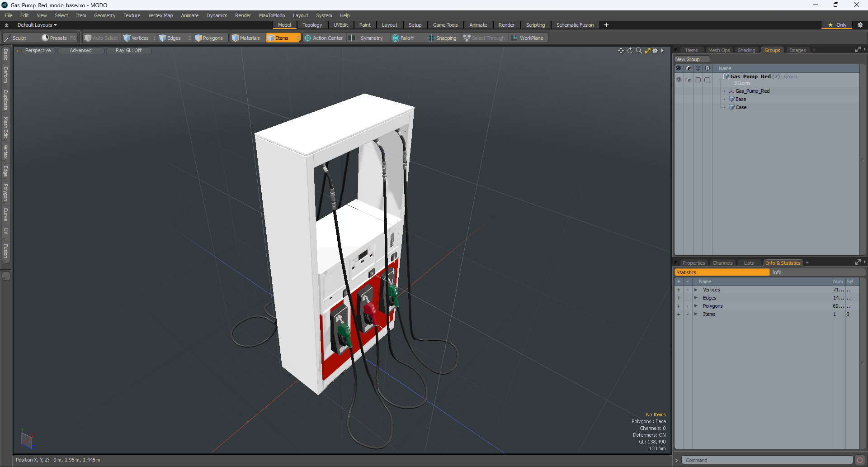
Task: Click the viewport rotate icon
Action: (x=630, y=51)
